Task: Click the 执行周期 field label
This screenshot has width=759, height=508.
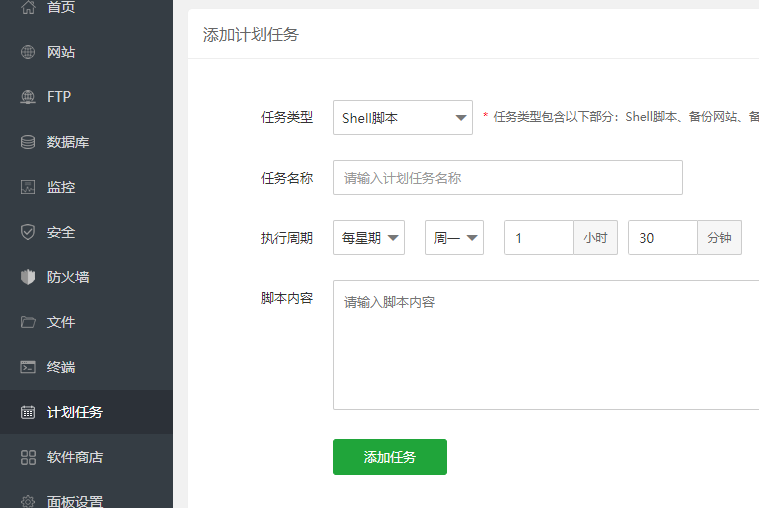Action: (287, 238)
